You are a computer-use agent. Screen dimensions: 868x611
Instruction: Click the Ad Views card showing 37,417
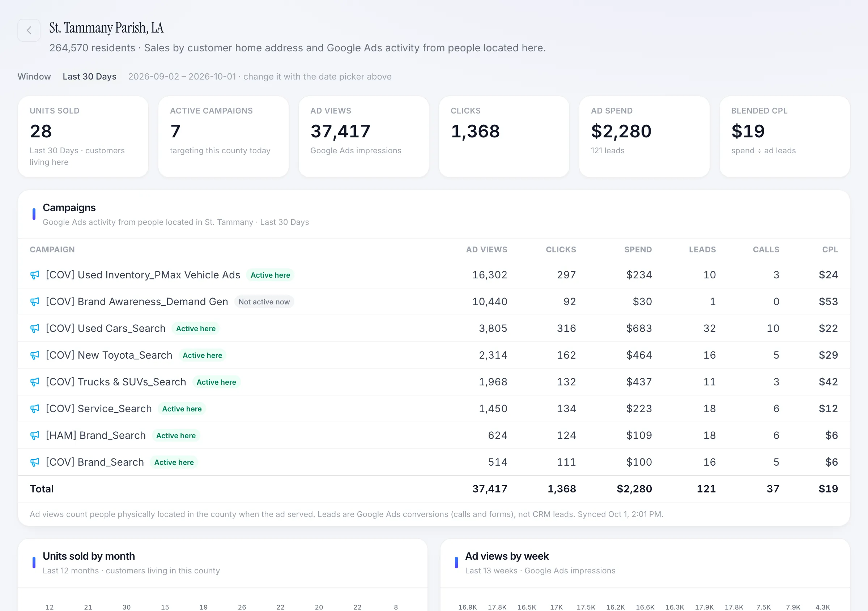(364, 137)
